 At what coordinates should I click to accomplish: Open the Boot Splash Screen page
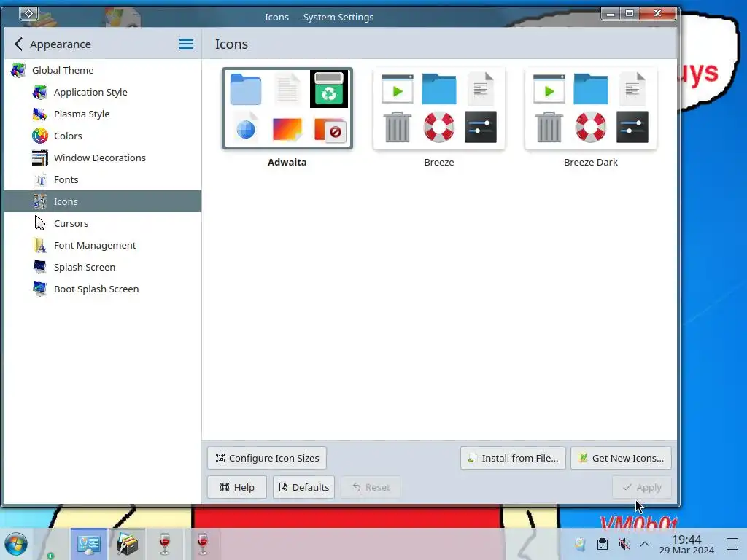tap(102, 289)
